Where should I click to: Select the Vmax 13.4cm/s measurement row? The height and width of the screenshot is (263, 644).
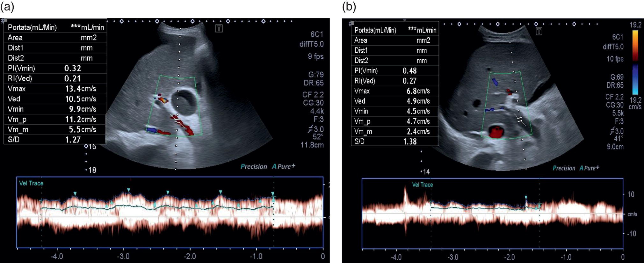pyautogui.click(x=55, y=89)
